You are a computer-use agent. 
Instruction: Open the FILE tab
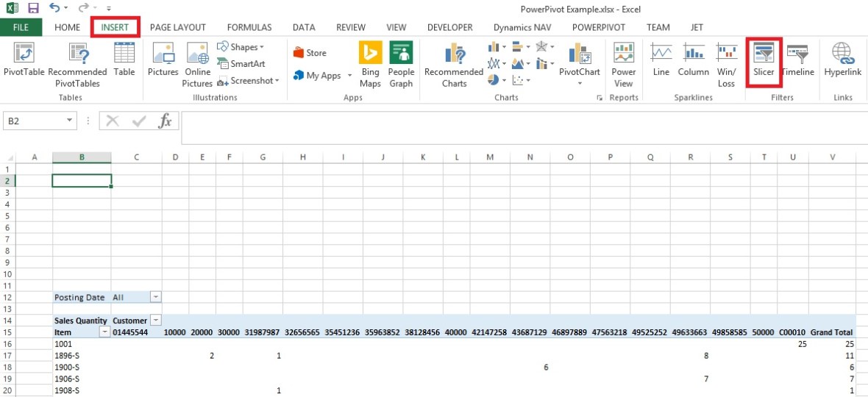point(21,27)
